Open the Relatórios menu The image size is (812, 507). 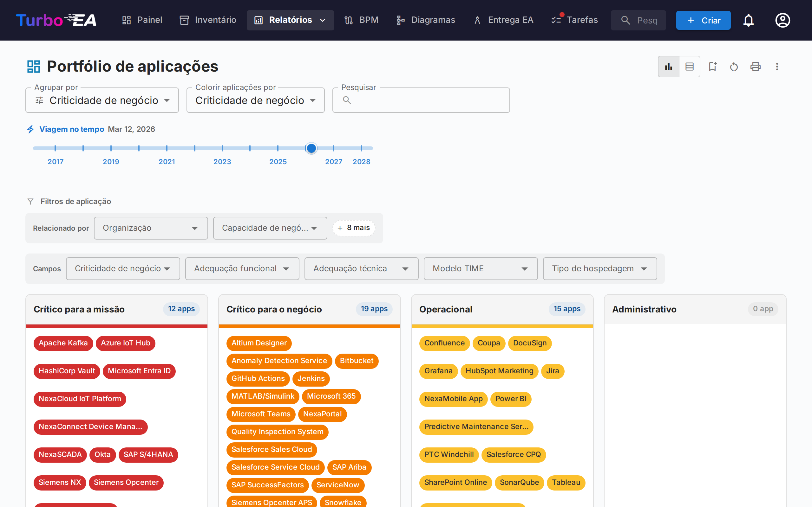click(x=290, y=21)
